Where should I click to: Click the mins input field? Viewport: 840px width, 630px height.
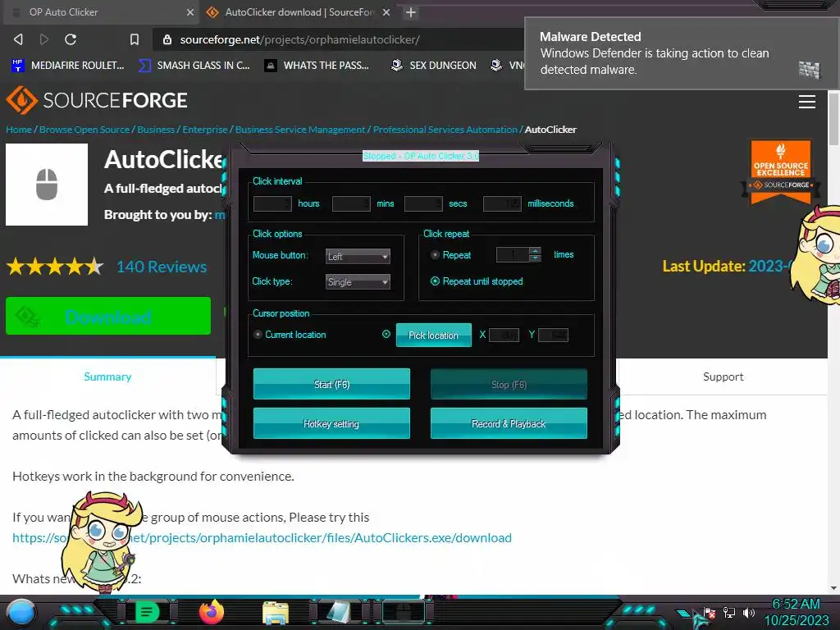click(351, 203)
